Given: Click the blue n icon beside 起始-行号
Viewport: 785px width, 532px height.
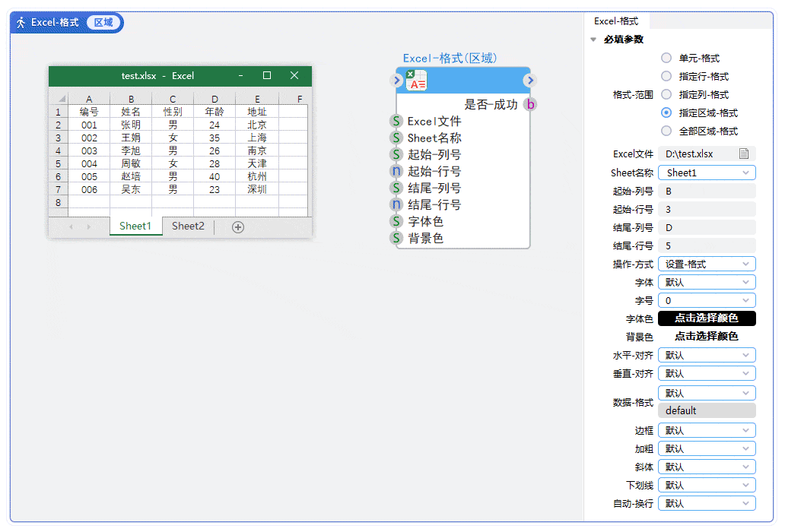Looking at the screenshot, I should [x=397, y=172].
